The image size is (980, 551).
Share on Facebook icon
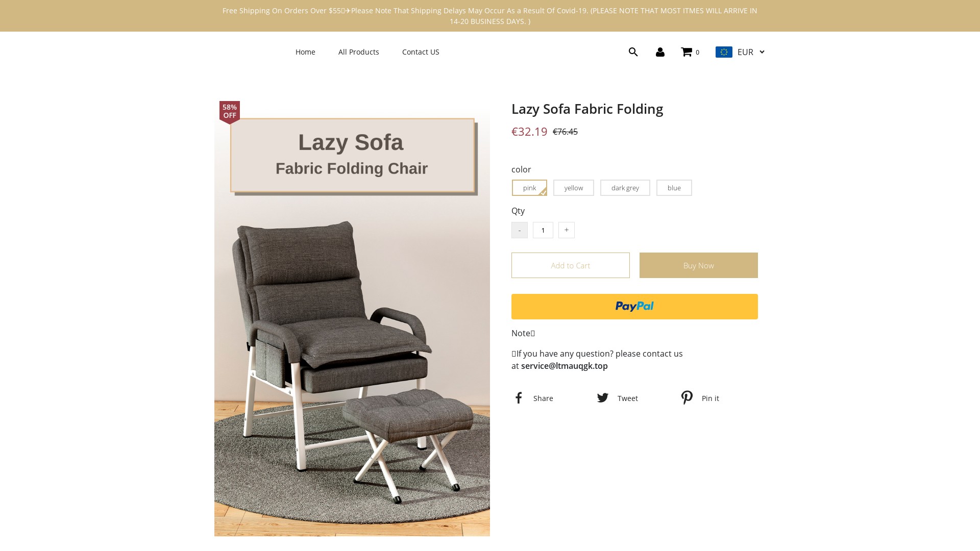coord(519,398)
